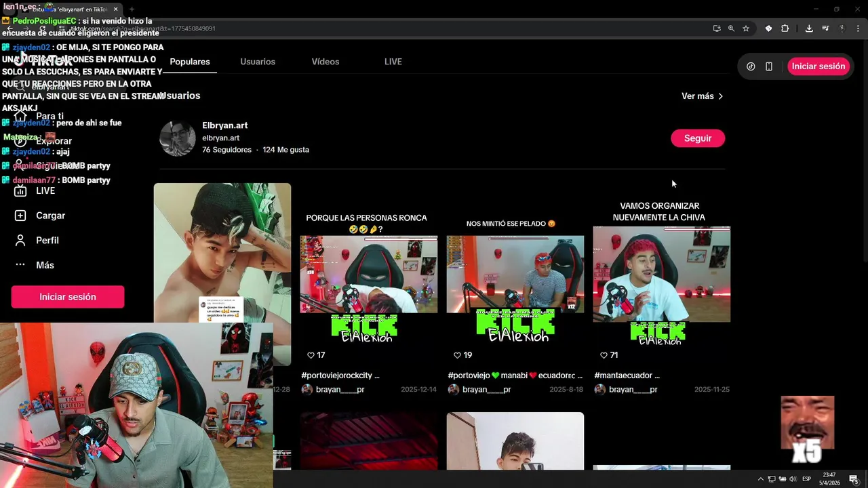Click the Seguir button for Elbryan.art

(698, 138)
